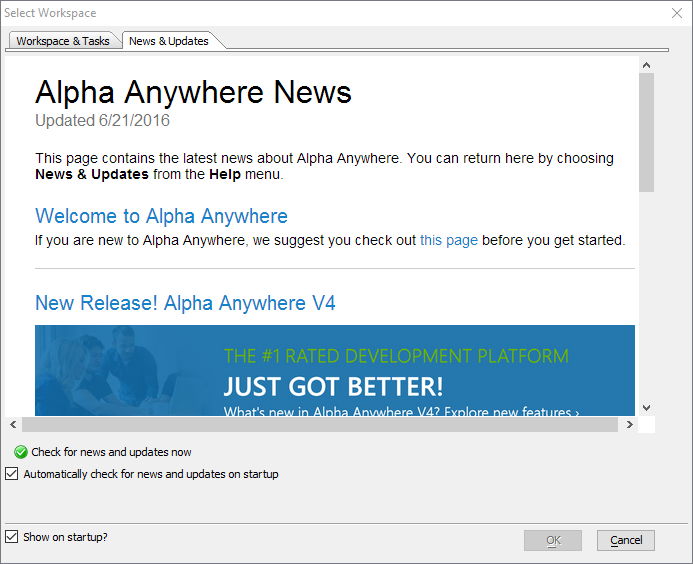Viewport: 693px width, 564px height.
Task: Open the 'Welcome to Alpha Anywhere' heading link
Action: tap(161, 216)
